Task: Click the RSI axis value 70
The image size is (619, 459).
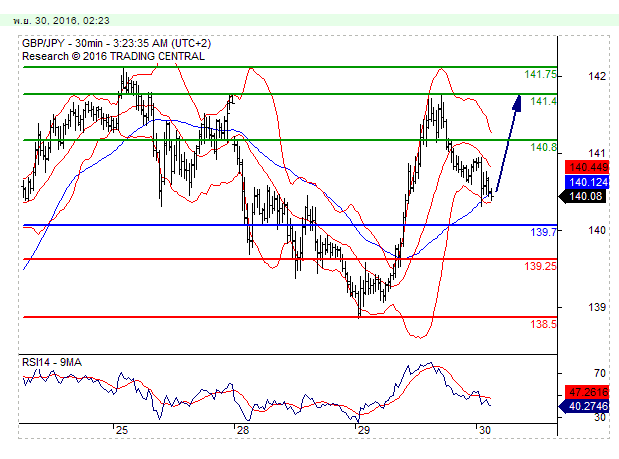Action: (x=600, y=373)
